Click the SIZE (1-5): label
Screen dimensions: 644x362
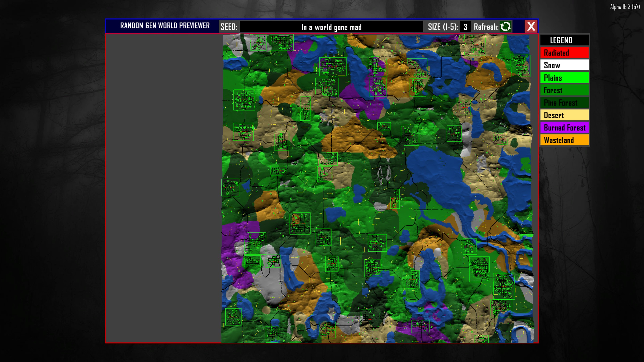tap(443, 27)
